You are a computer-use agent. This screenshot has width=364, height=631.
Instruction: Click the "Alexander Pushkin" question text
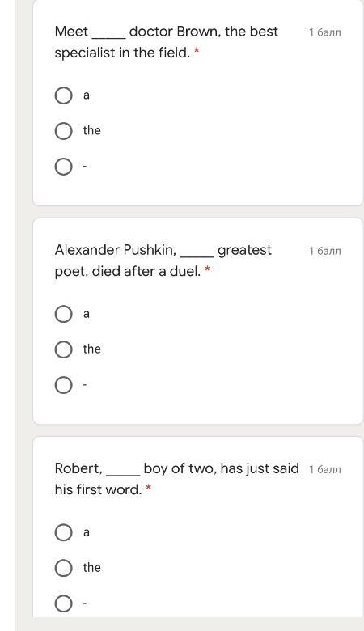click(x=163, y=260)
